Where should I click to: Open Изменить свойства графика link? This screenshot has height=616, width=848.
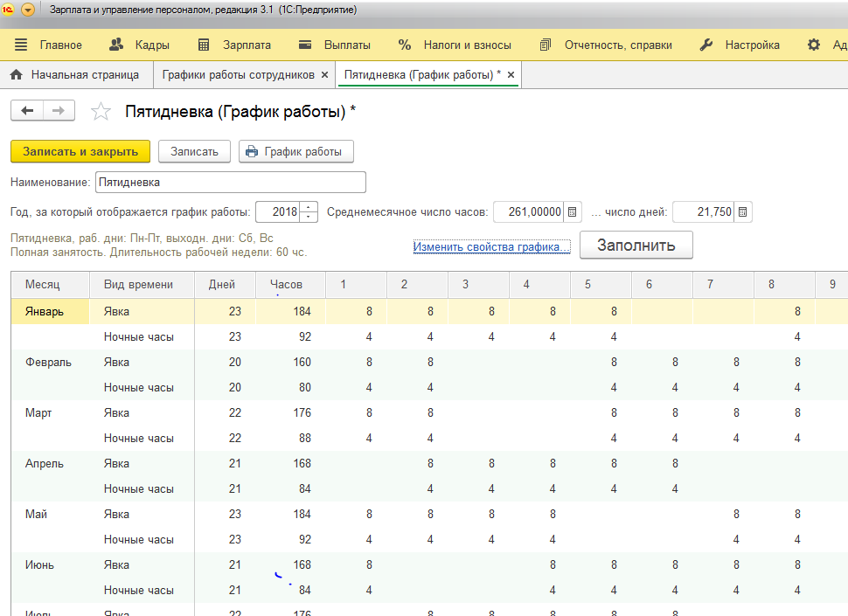(491, 247)
